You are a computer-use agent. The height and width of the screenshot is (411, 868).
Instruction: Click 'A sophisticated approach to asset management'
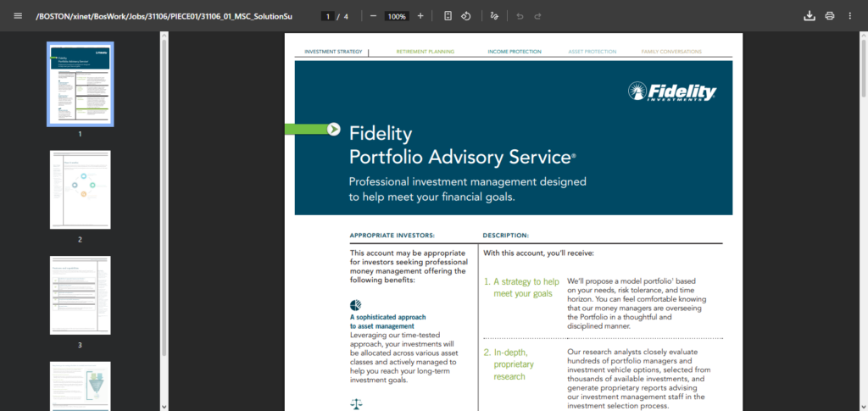click(x=388, y=322)
